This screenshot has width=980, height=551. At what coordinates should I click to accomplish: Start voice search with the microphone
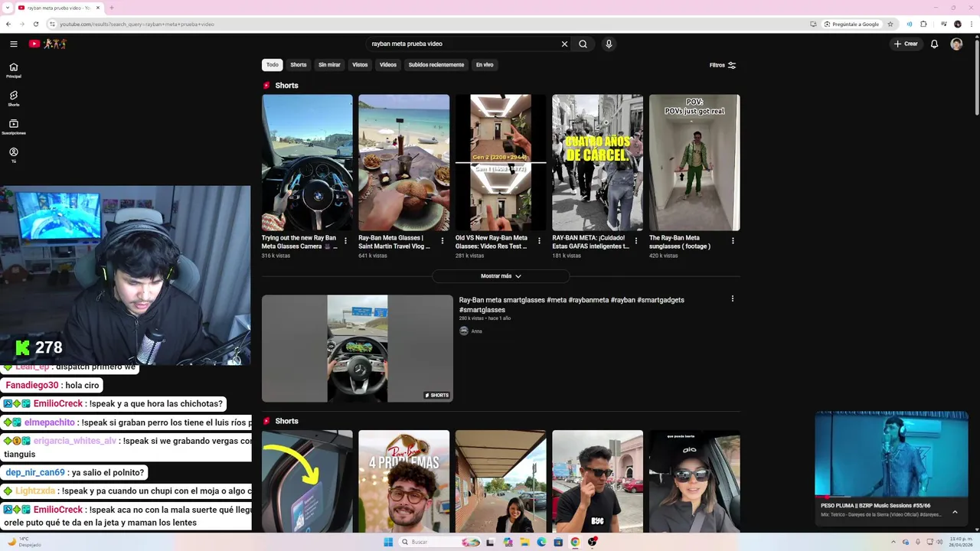tap(609, 44)
